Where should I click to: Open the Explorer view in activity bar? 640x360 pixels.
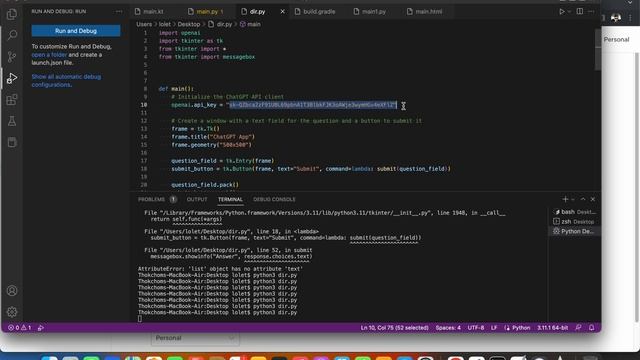tap(12, 14)
